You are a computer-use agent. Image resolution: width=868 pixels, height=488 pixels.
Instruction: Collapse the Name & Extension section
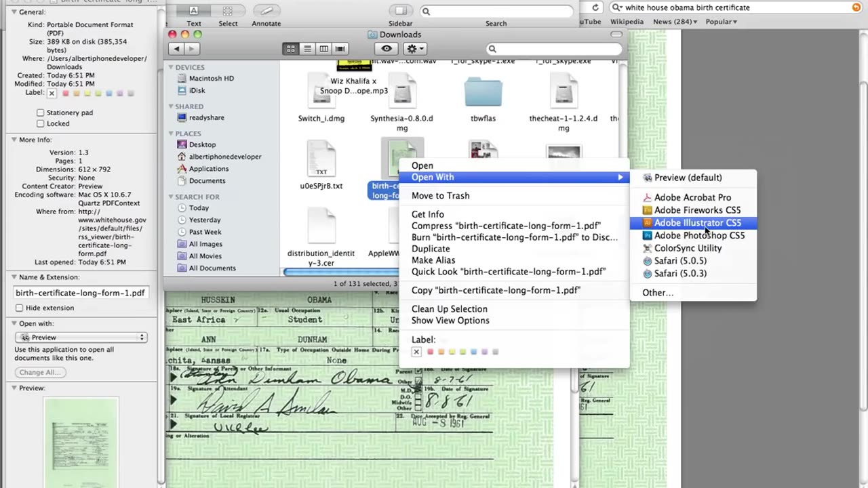(x=14, y=277)
